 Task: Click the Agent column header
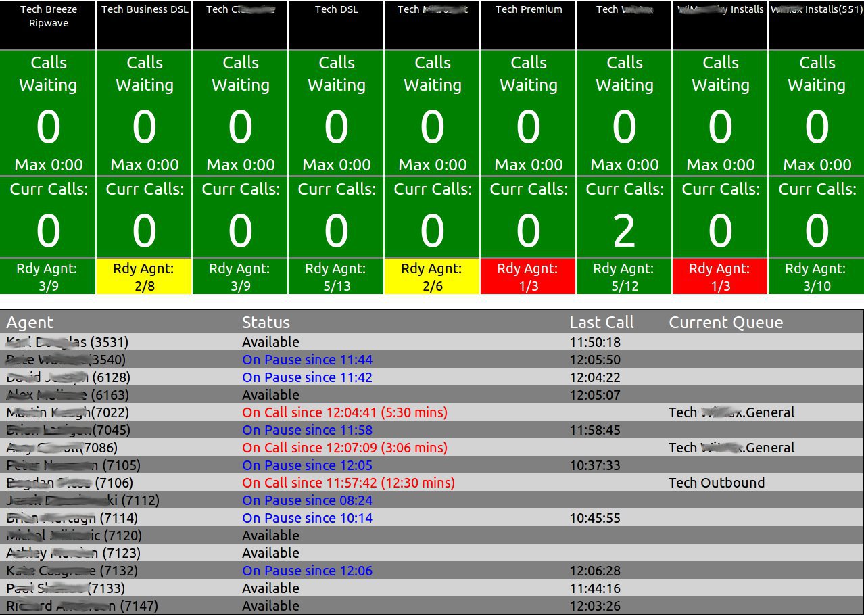pos(30,323)
